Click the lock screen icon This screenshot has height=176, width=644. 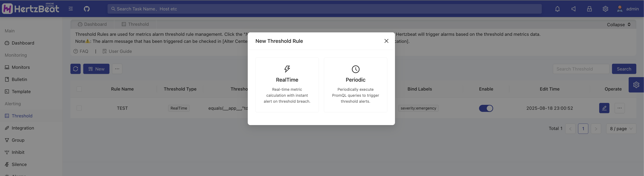tap(589, 9)
